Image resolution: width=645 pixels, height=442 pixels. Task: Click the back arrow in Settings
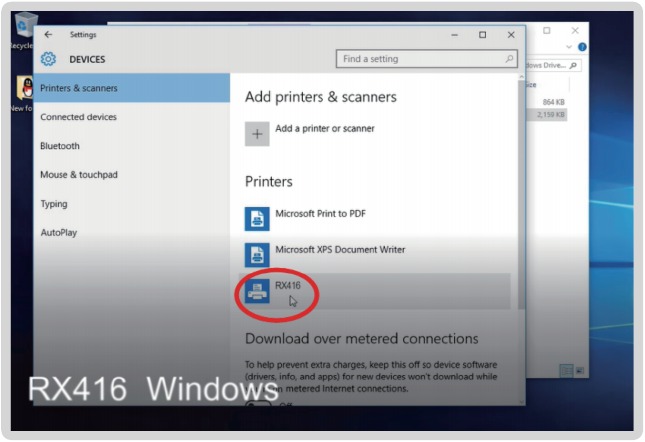pos(49,35)
